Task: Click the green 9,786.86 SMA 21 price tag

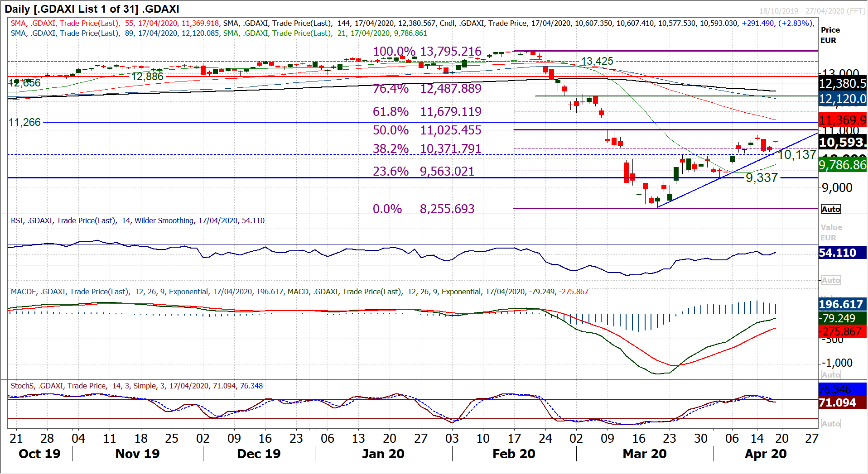Action: [x=843, y=165]
